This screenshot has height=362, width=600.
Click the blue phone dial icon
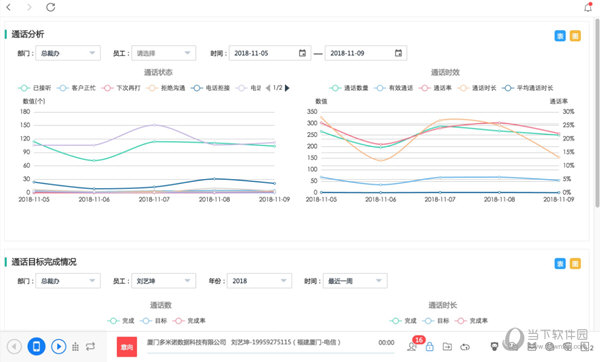pyautogui.click(x=36, y=347)
